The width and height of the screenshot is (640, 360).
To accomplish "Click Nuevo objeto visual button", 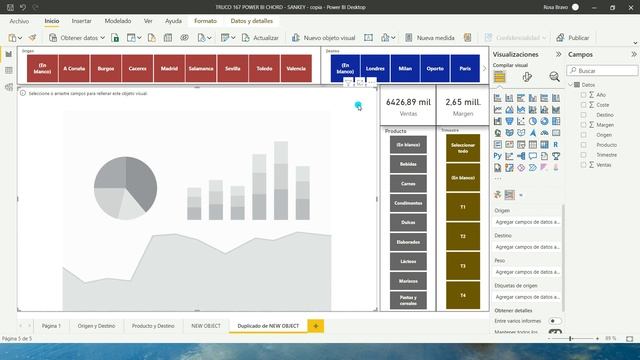I will click(x=323, y=38).
